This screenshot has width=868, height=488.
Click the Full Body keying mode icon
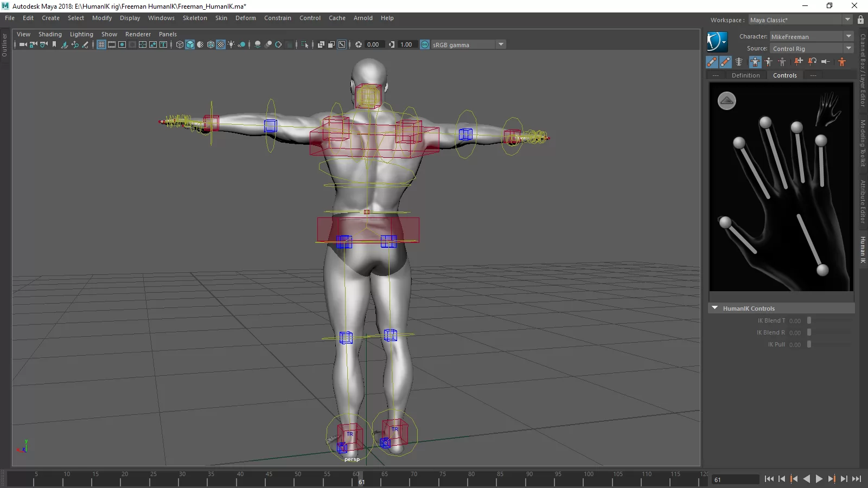tap(755, 62)
